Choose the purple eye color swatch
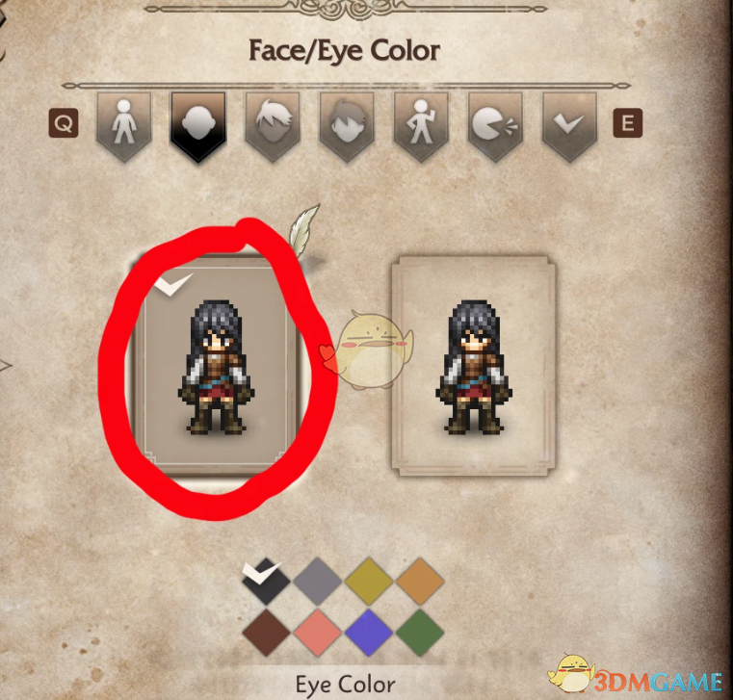Screen dimensions: 733x700 369,633
